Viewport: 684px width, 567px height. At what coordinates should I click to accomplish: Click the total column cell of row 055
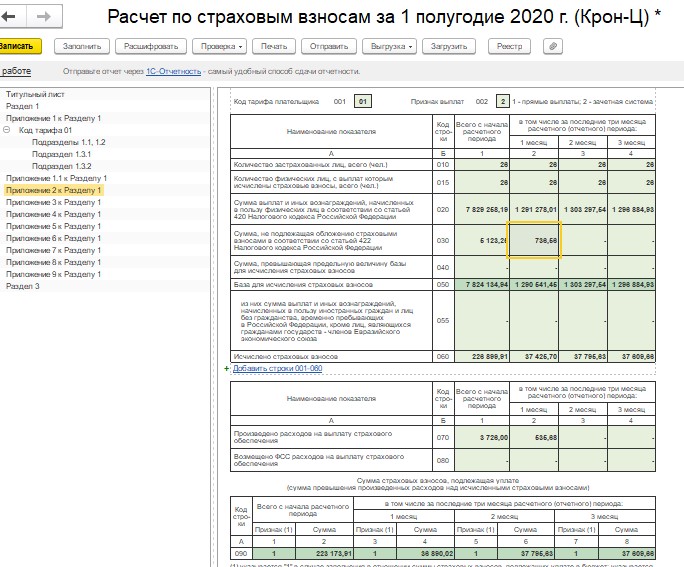[x=482, y=321]
